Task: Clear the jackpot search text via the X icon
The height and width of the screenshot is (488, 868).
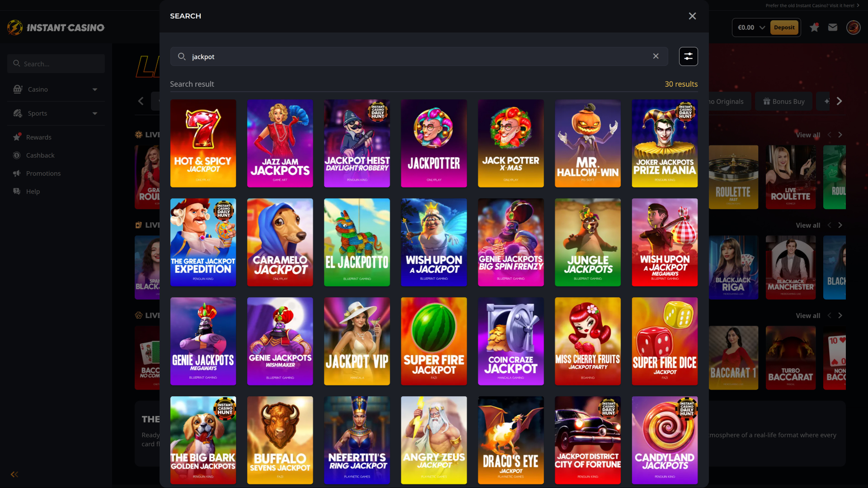Action: (656, 56)
